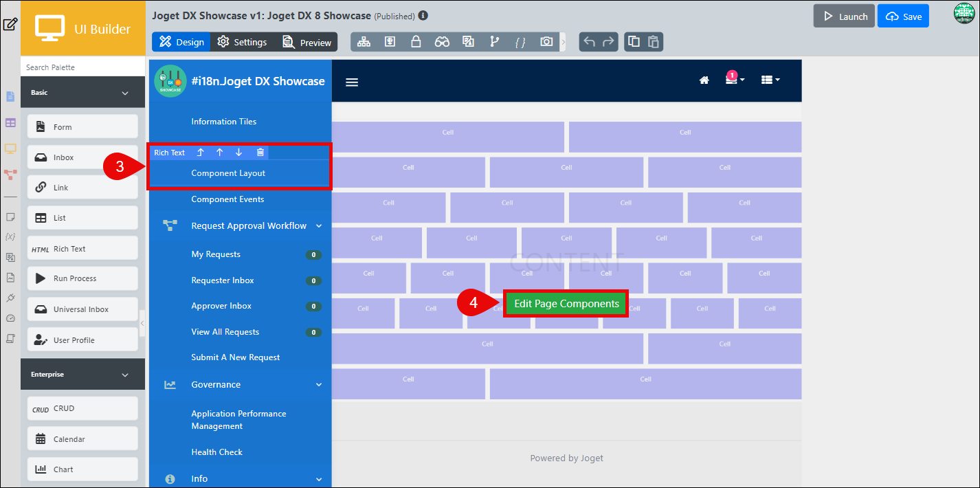Select the Calendar palette element
Viewport: 980px width, 488px height.
(82, 439)
